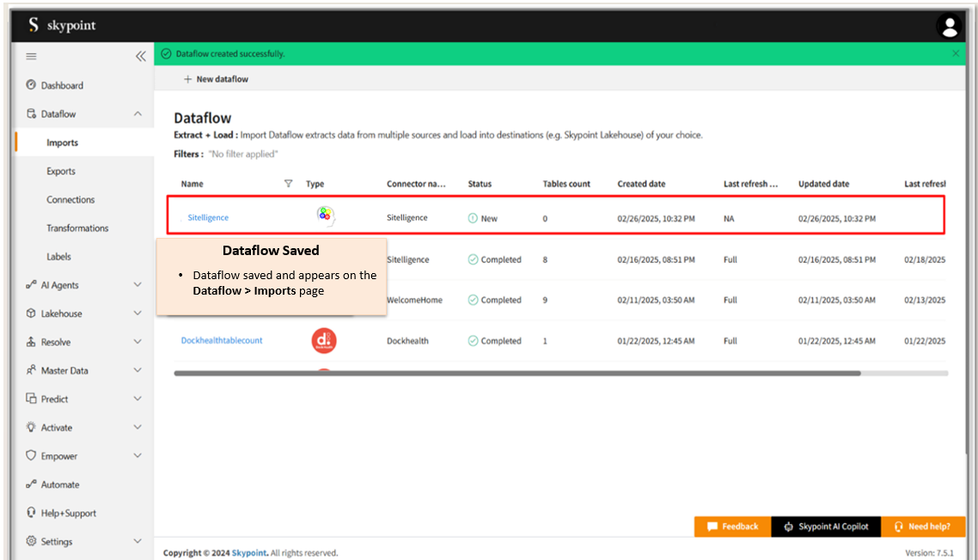The height and width of the screenshot is (560, 978).
Task: Expand the Lakehouse sidebar section
Action: click(x=138, y=313)
